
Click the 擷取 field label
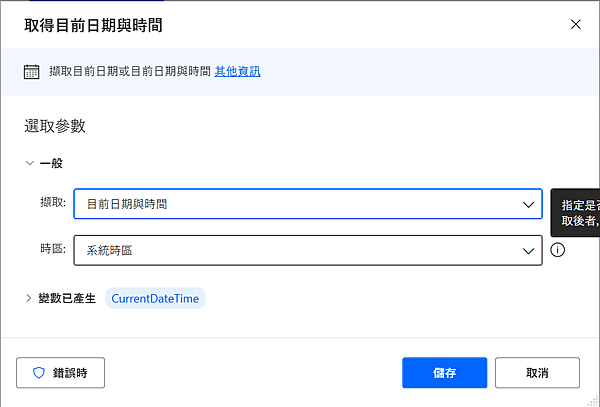[x=53, y=203]
